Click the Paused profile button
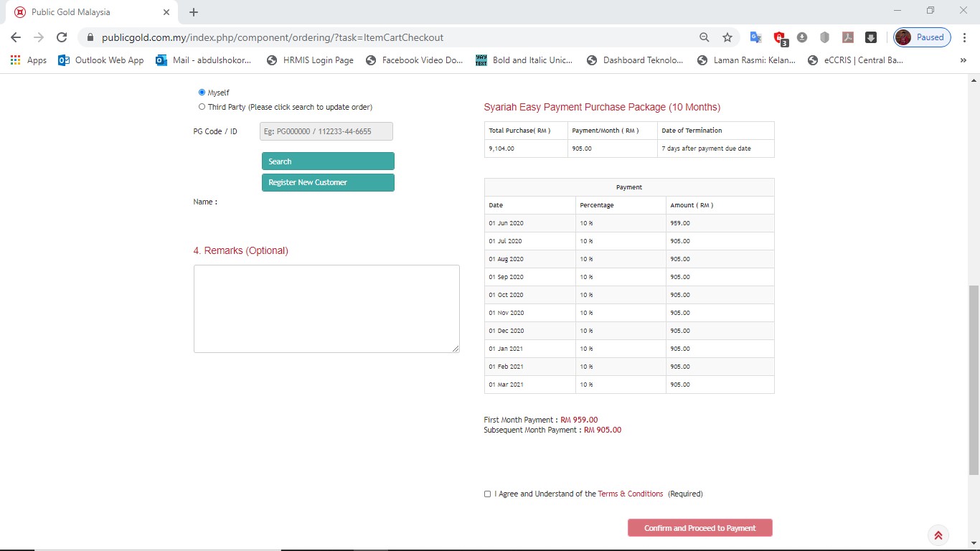This screenshot has width=980, height=551. 923,37
